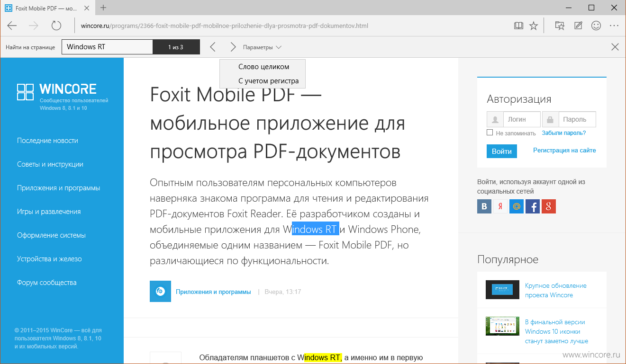The height and width of the screenshot is (364, 626).
Task: Open 'Последние новости' sidebar section
Action: (47, 141)
